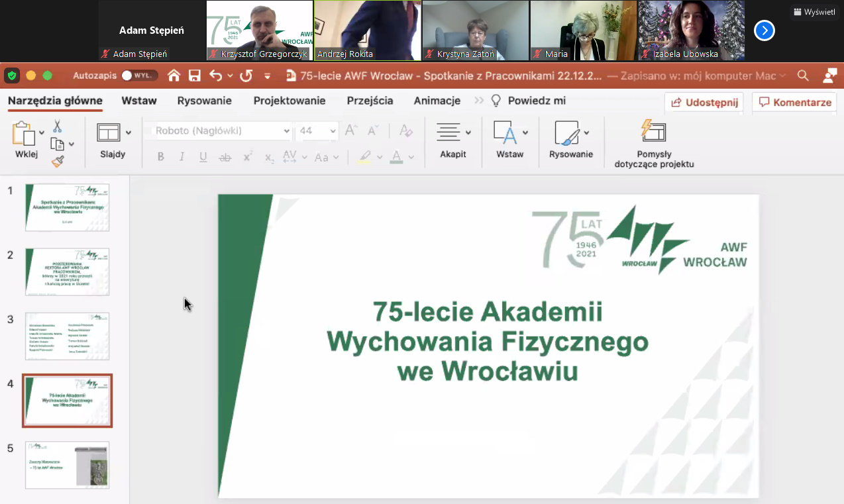Cut the selection with the scissors icon

coord(57,126)
